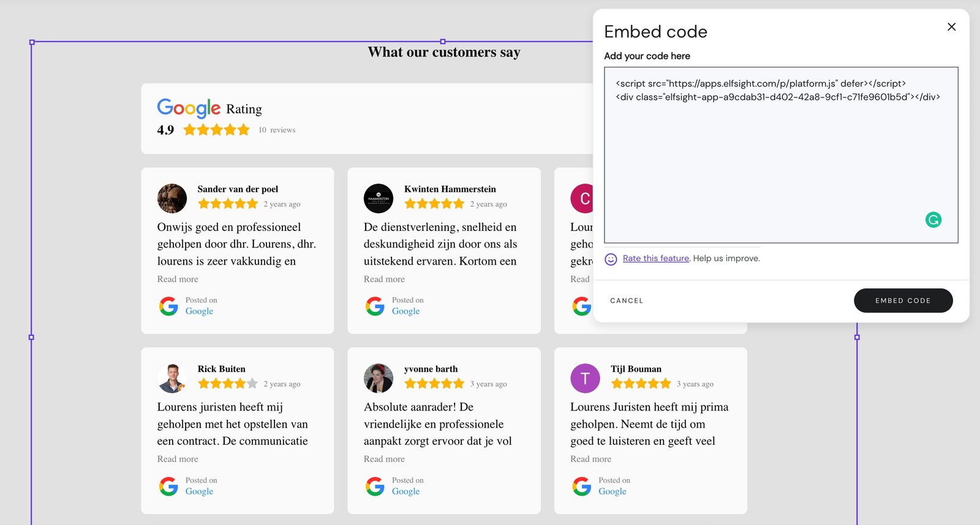The width and height of the screenshot is (980, 525).
Task: Expand Read more on Tijl Bouman's review
Action: [x=590, y=459]
